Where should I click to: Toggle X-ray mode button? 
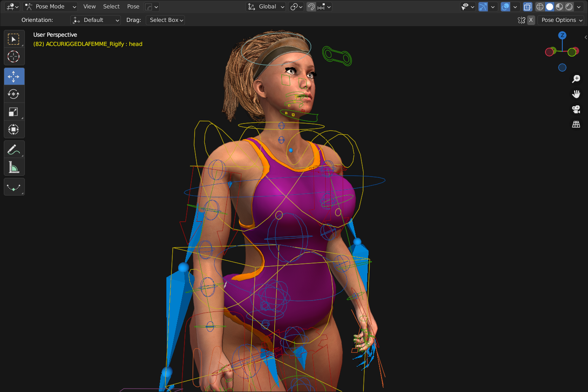[528, 7]
